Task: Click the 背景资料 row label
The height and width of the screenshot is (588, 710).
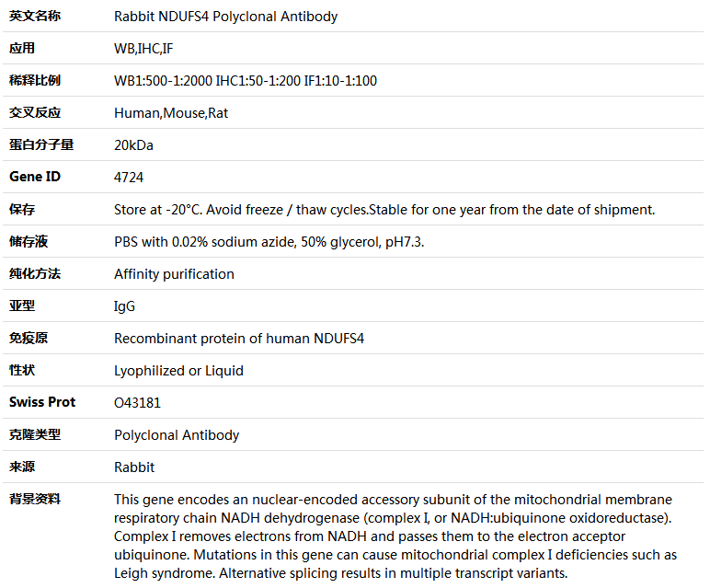Action: [35, 499]
